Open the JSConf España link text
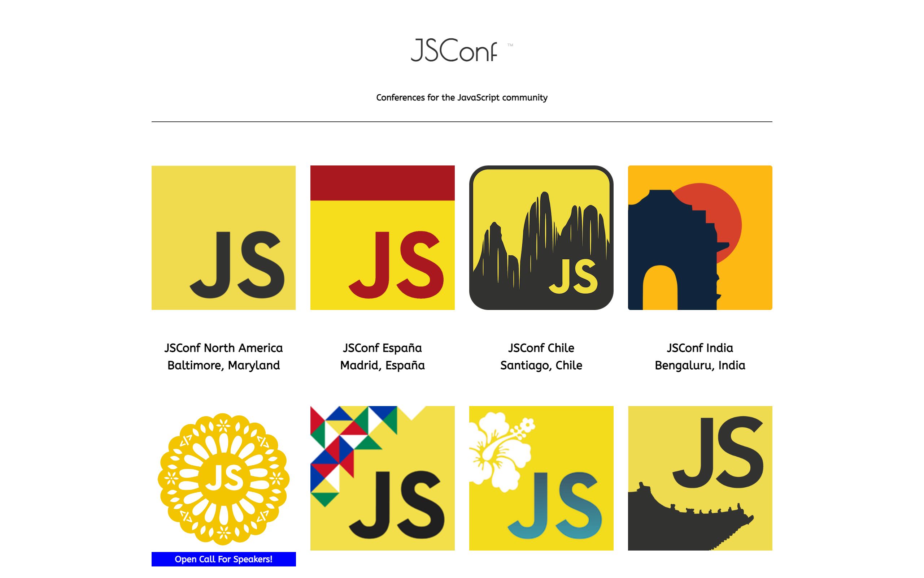924x578 pixels. tap(382, 348)
